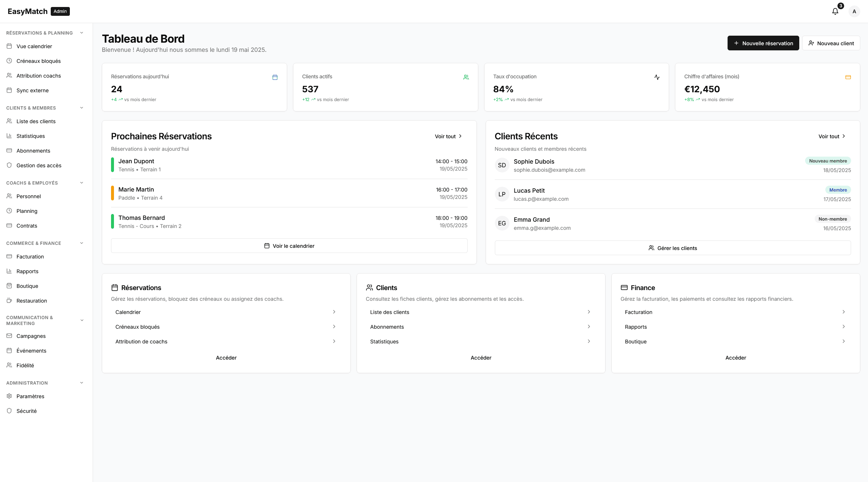Click the Nouvelle réservation button
The height and width of the screenshot is (482, 868).
(763, 43)
